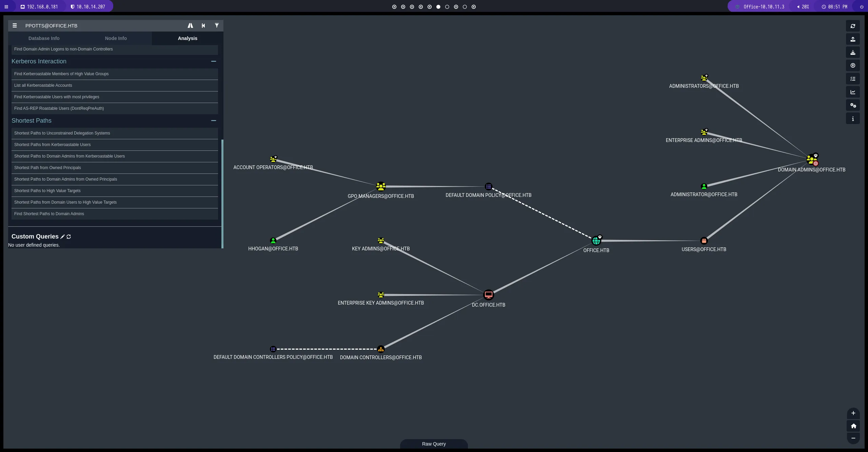The width and height of the screenshot is (868, 452).
Task: Click the Import Graph icon
Action: tap(853, 53)
